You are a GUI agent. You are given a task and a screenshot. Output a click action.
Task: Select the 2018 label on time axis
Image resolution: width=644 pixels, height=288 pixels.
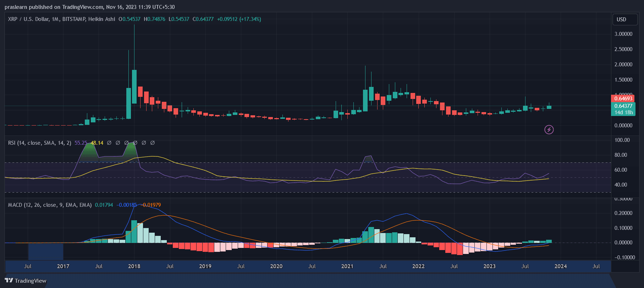point(134,266)
